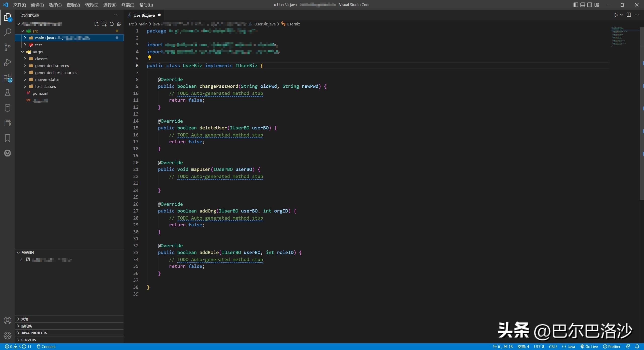
Task: Open the Extensions view
Action: tap(8, 78)
